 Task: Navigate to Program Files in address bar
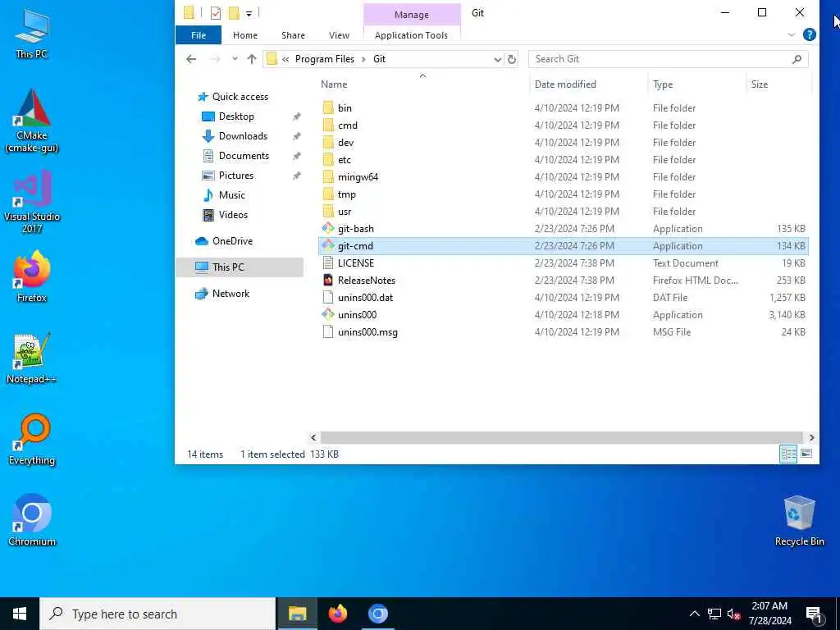[324, 59]
